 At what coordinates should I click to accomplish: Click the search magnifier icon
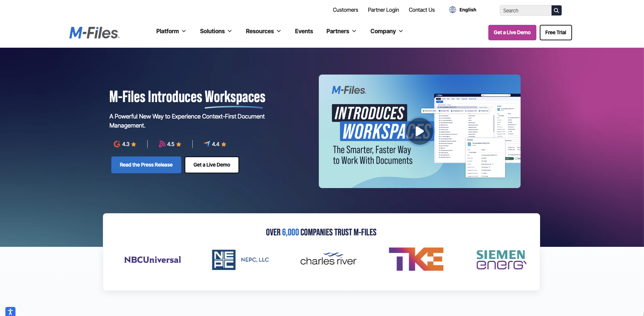tap(556, 10)
